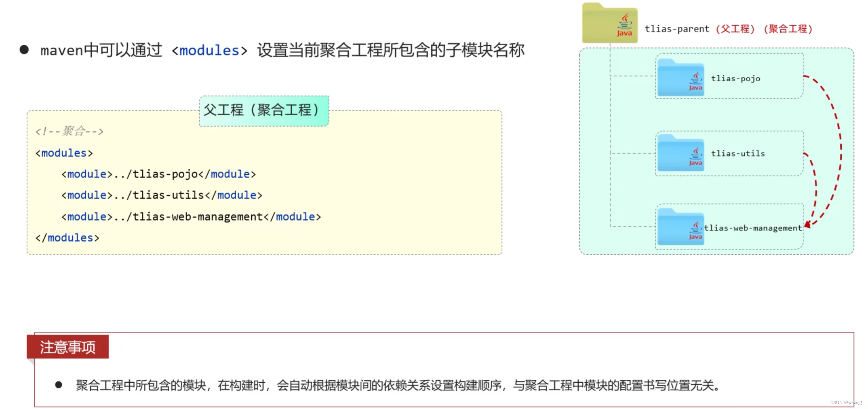
Task: Click the CSDN @wsxcjg attribution text
Action: pyautogui.click(x=846, y=403)
